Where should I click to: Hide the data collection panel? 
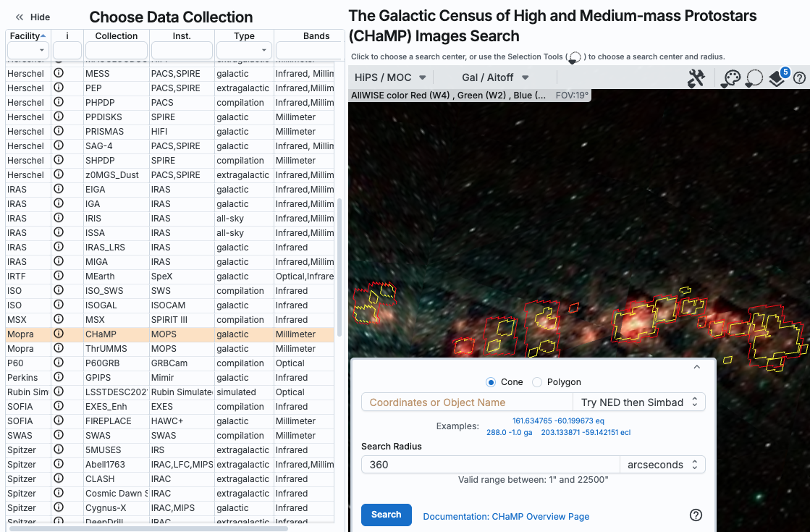[33, 17]
